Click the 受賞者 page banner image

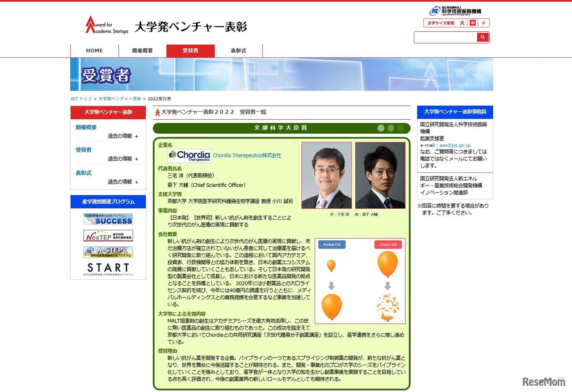pyautogui.click(x=282, y=74)
